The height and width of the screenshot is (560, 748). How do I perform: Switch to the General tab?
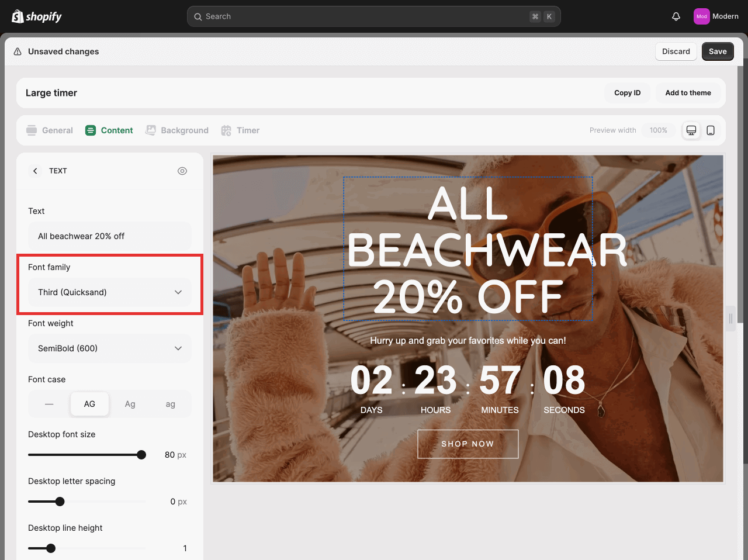pyautogui.click(x=50, y=130)
